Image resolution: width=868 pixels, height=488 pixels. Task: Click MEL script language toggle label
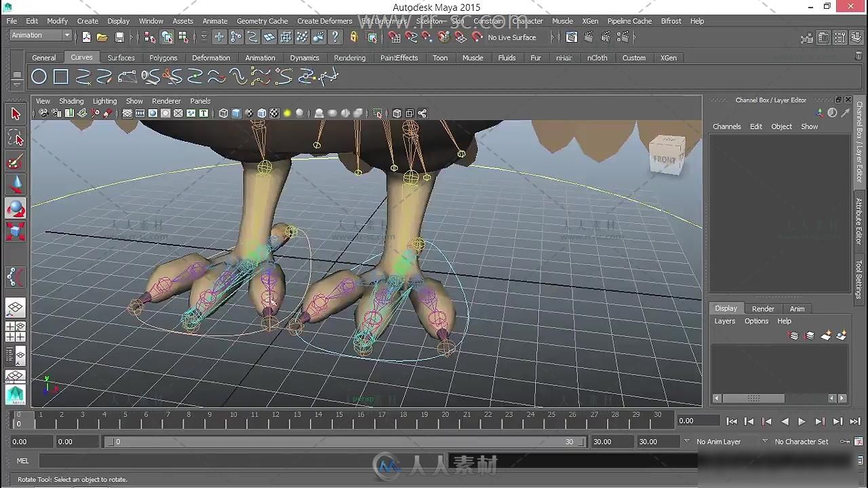22,461
